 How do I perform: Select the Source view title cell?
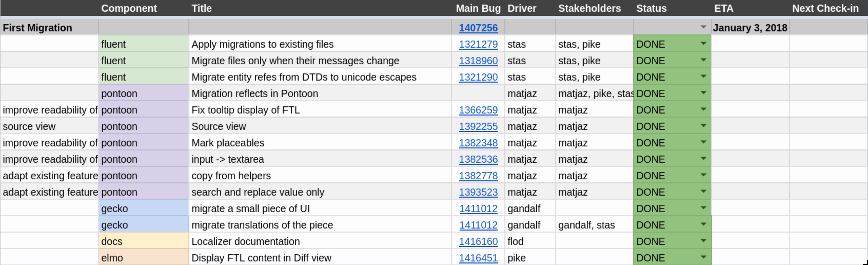320,126
